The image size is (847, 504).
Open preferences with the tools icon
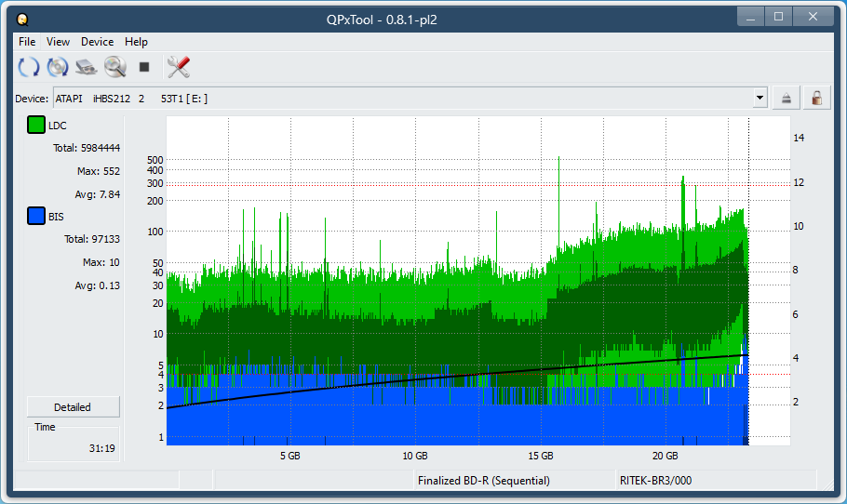click(x=179, y=67)
